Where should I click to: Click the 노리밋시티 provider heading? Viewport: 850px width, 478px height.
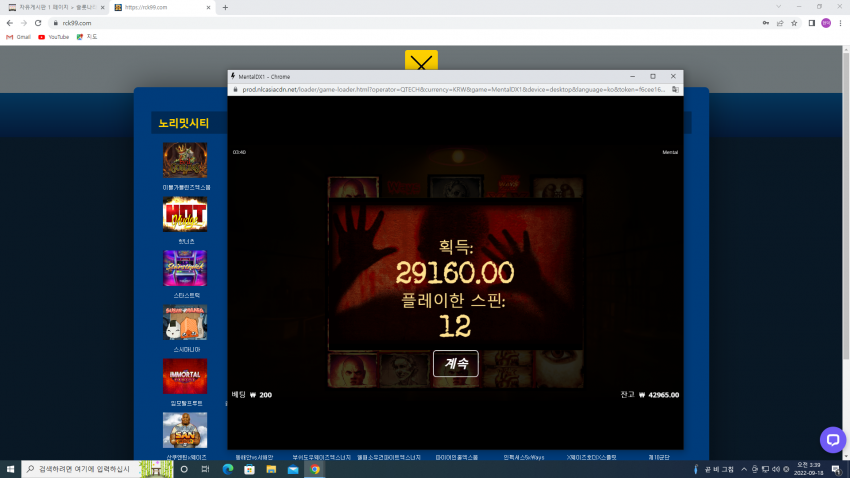184,123
